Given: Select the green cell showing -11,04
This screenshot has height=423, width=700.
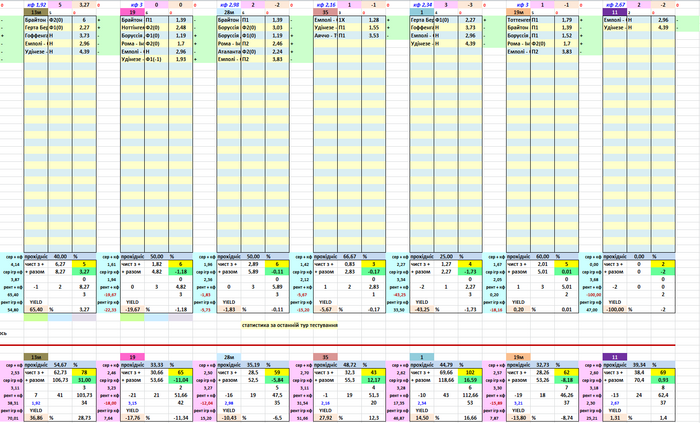Looking at the screenshot, I should (x=181, y=380).
